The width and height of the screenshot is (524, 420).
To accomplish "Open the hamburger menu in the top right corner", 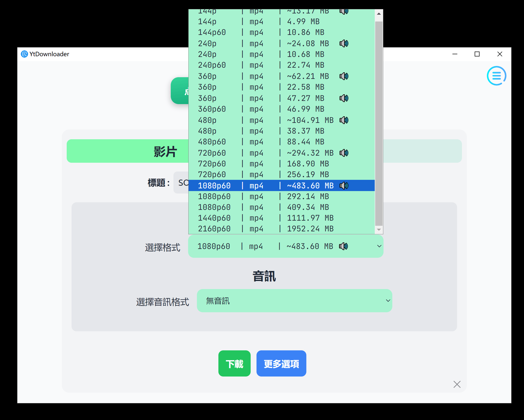I will pos(496,76).
